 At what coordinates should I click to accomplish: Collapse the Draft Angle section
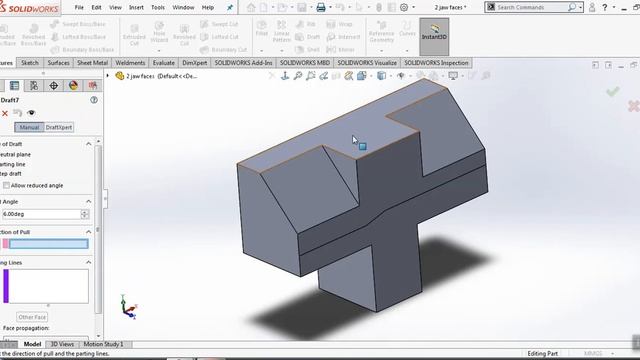click(89, 201)
